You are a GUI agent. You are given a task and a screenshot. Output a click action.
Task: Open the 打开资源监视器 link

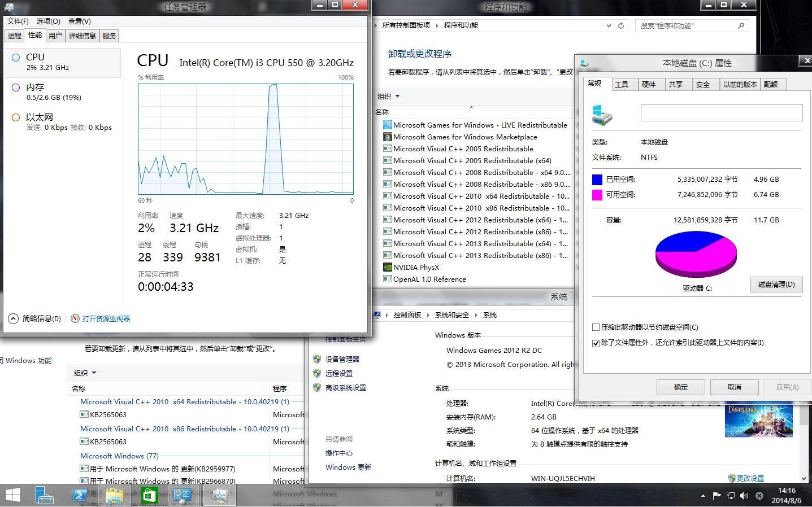click(106, 318)
